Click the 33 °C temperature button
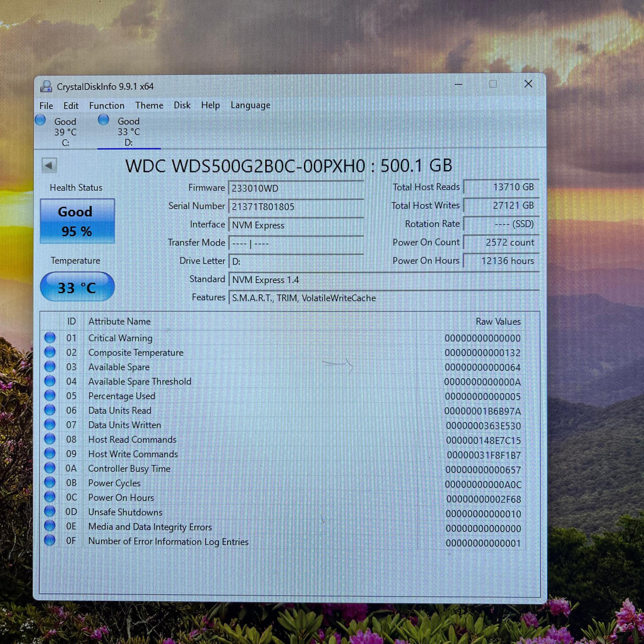 (x=77, y=287)
